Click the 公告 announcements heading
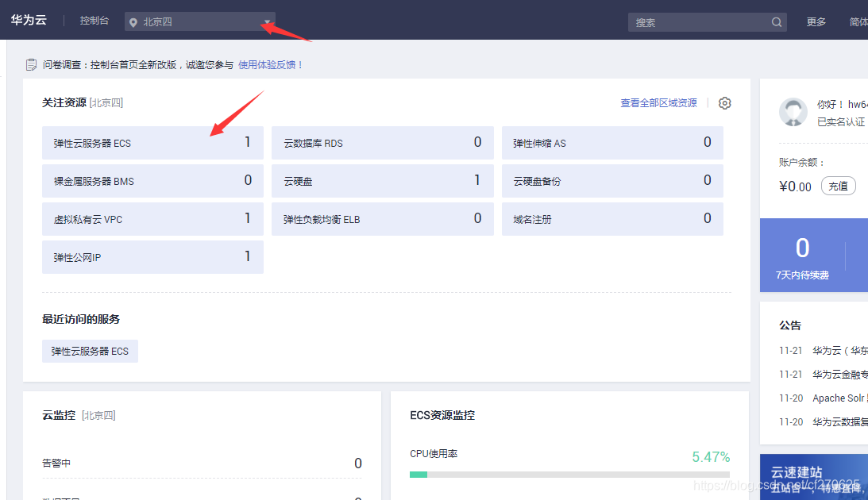 [x=790, y=325]
